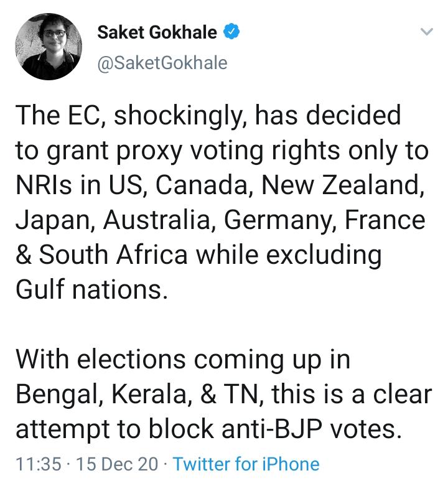Click the display name Saket Gokhale
This screenshot has width=448, height=491.
(x=157, y=32)
